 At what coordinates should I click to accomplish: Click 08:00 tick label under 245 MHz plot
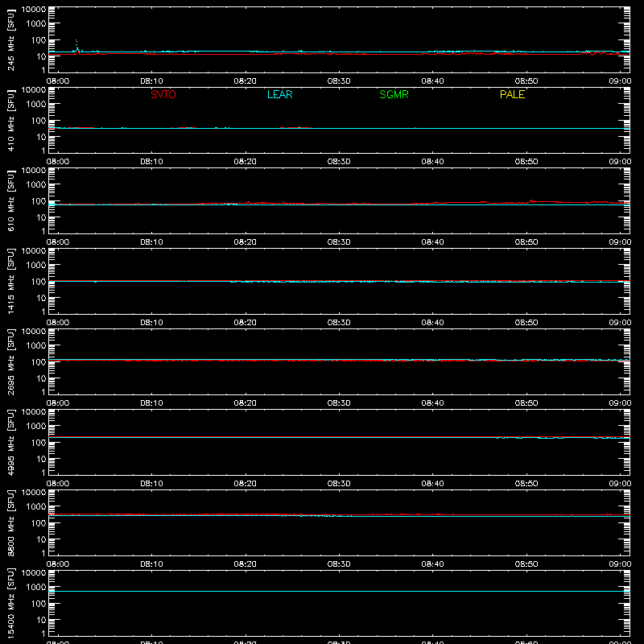click(57, 81)
